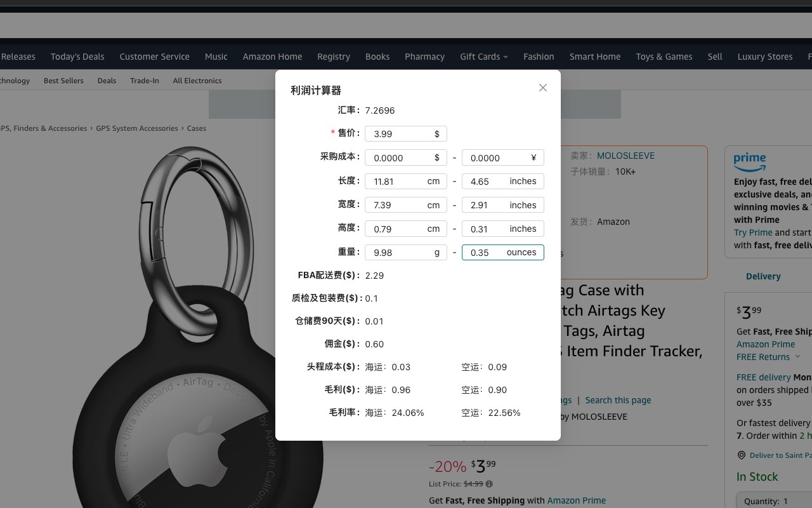Click Search this page link

coord(618,400)
